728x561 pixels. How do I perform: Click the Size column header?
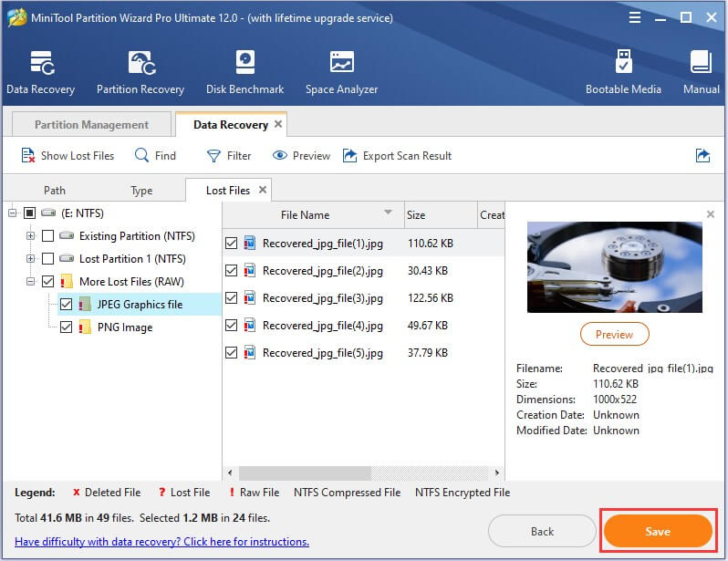[x=441, y=215]
